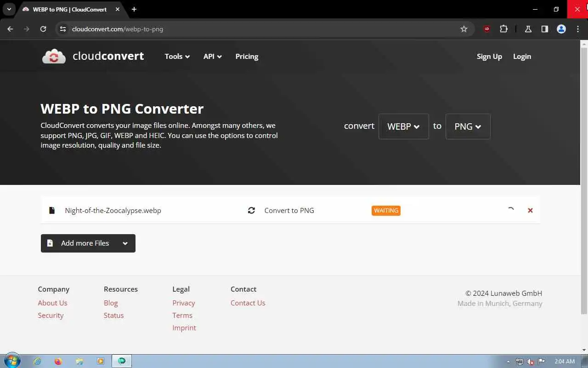588x368 pixels.
Task: Close the WEBP to PNG tab
Action: point(118,9)
